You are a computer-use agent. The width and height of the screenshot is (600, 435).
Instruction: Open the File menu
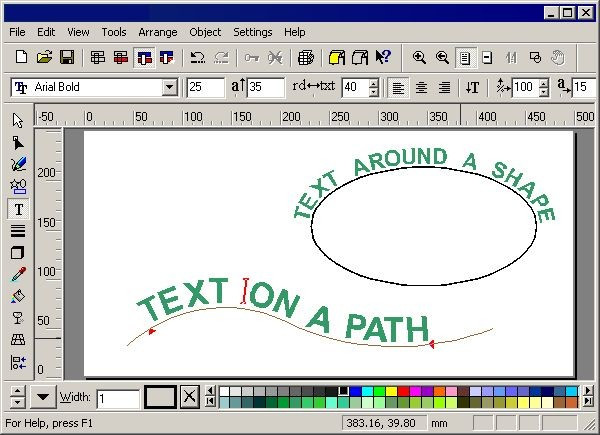click(x=17, y=32)
